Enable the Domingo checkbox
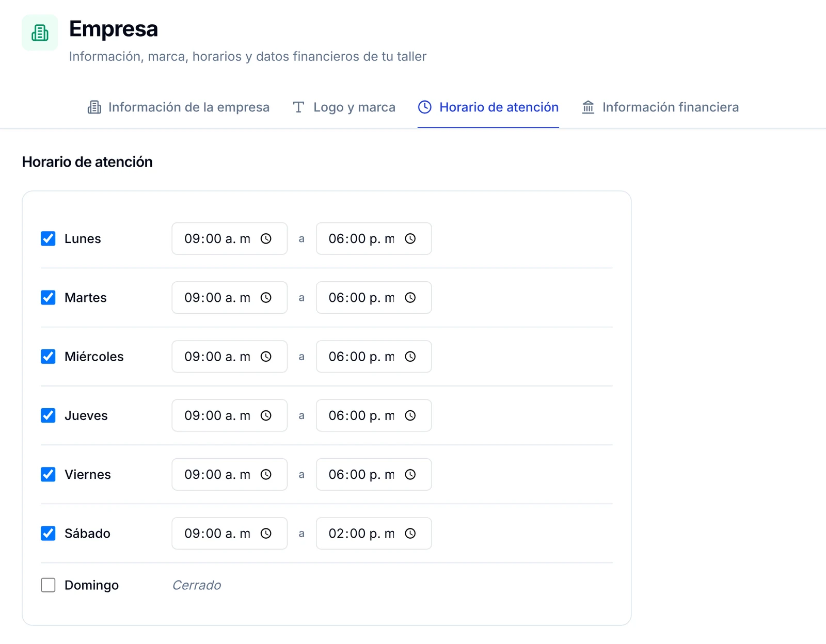This screenshot has height=644, width=826. (48, 585)
